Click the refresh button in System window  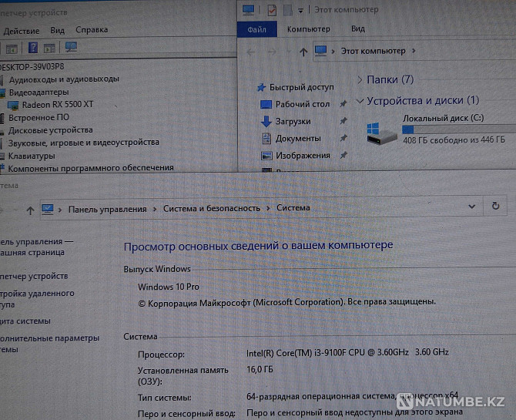(x=496, y=206)
